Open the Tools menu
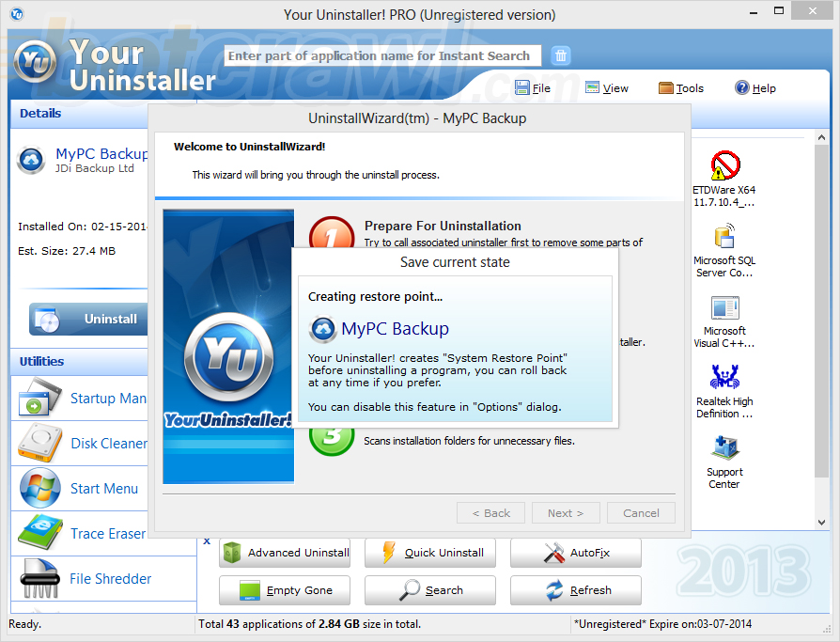This screenshot has height=642, width=840. click(x=681, y=87)
